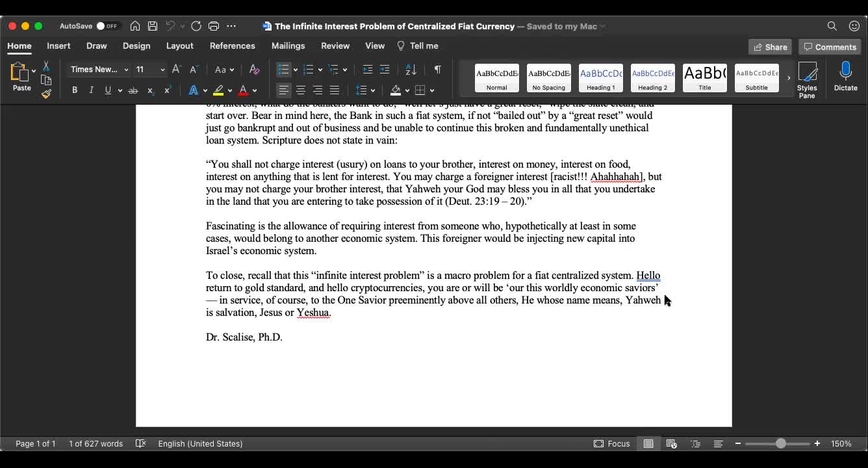Toggle AutoSave off switch
The width and height of the screenshot is (868, 468).
click(107, 26)
